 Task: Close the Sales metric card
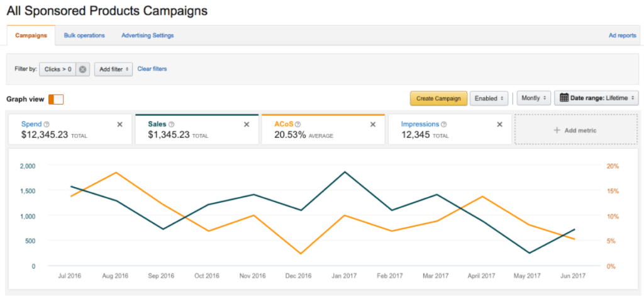[x=247, y=125]
